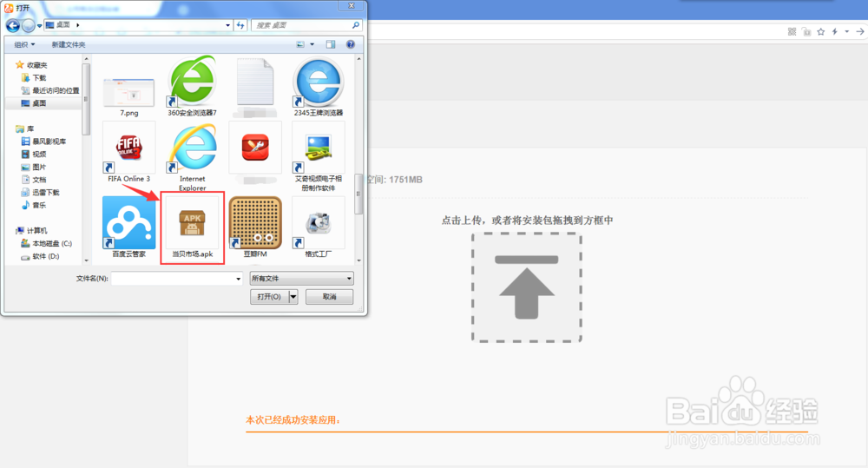This screenshot has width=868, height=468.
Task: Expand the address bar history dropdown
Action: tap(227, 25)
